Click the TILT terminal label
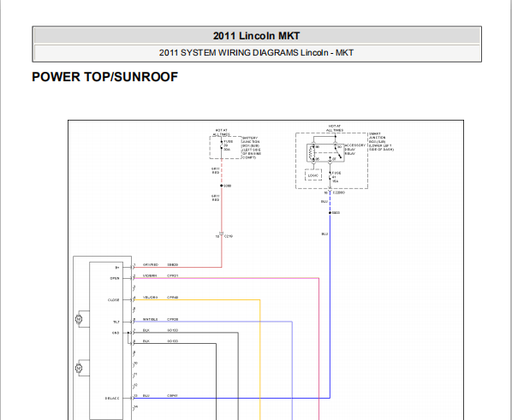This screenshot has width=512, height=420. [116, 322]
